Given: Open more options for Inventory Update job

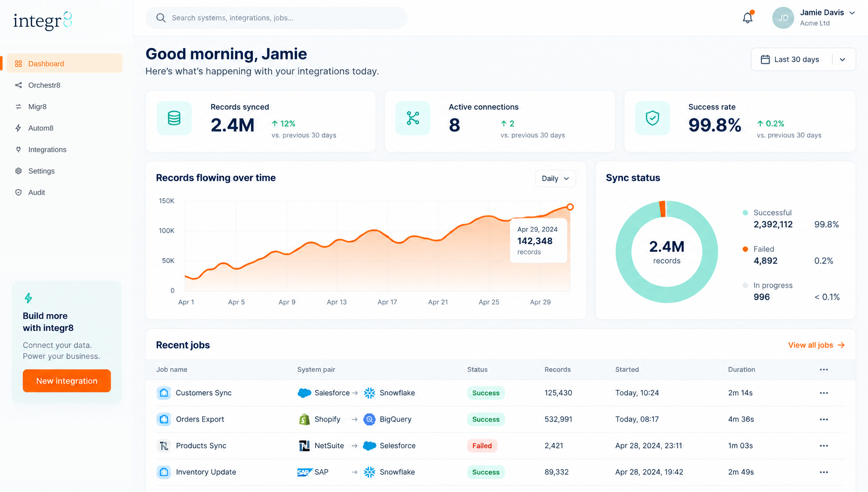Looking at the screenshot, I should click(824, 472).
